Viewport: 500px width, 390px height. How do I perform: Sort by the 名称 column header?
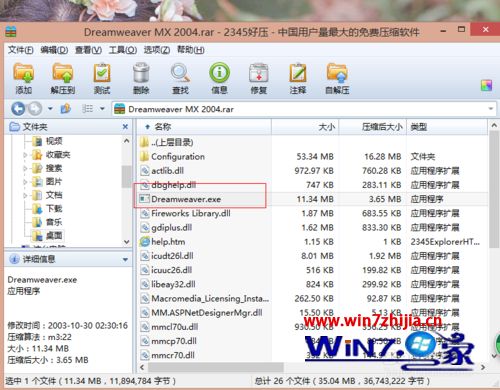[x=204, y=127]
